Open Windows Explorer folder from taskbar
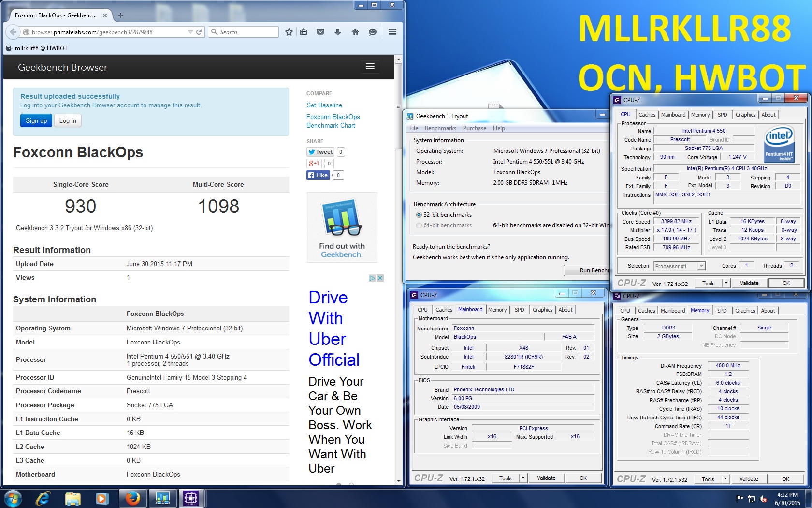Screen dimensions: 812x508 tap(72, 498)
